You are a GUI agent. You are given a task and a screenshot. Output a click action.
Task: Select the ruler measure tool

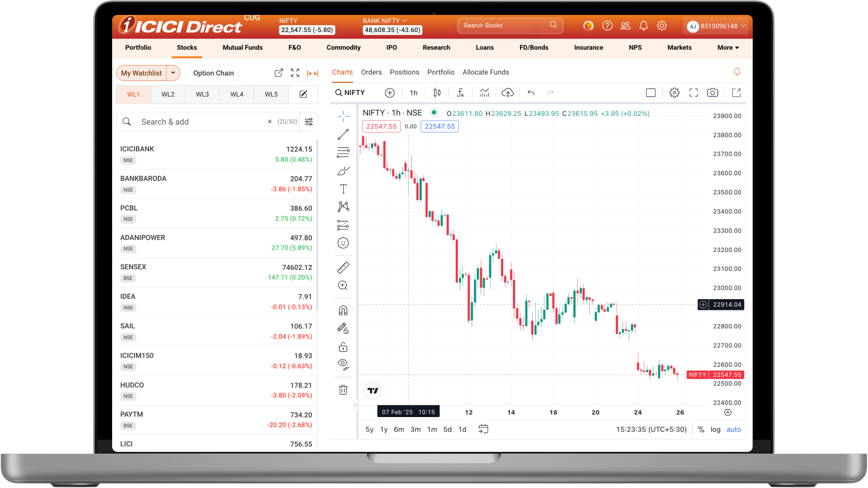coord(343,267)
